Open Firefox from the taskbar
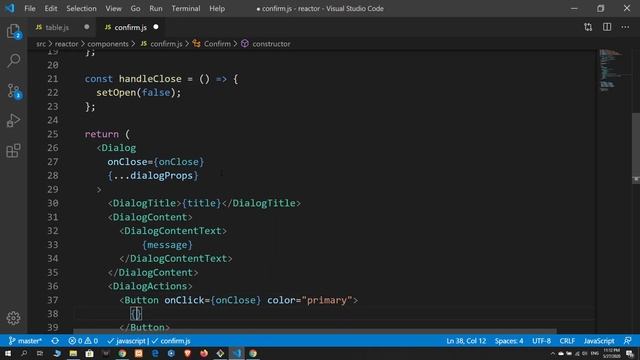The image size is (640, 360). click(204, 353)
